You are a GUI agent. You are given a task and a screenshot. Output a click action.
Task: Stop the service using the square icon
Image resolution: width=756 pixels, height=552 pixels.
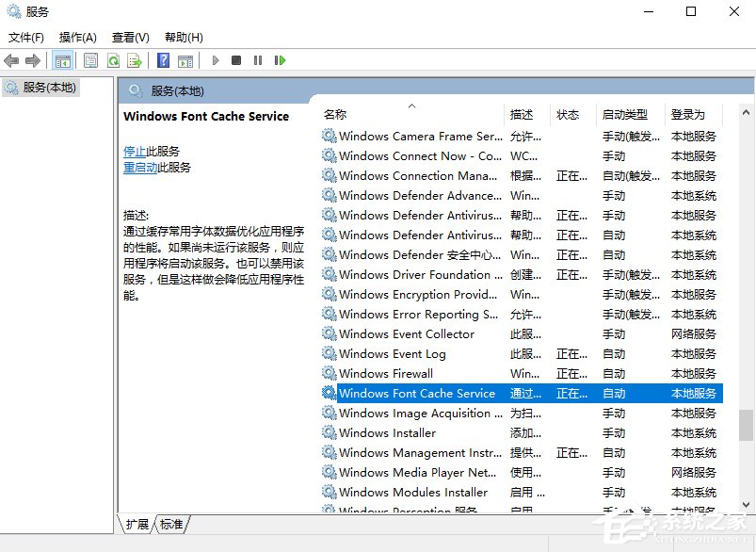(237, 59)
